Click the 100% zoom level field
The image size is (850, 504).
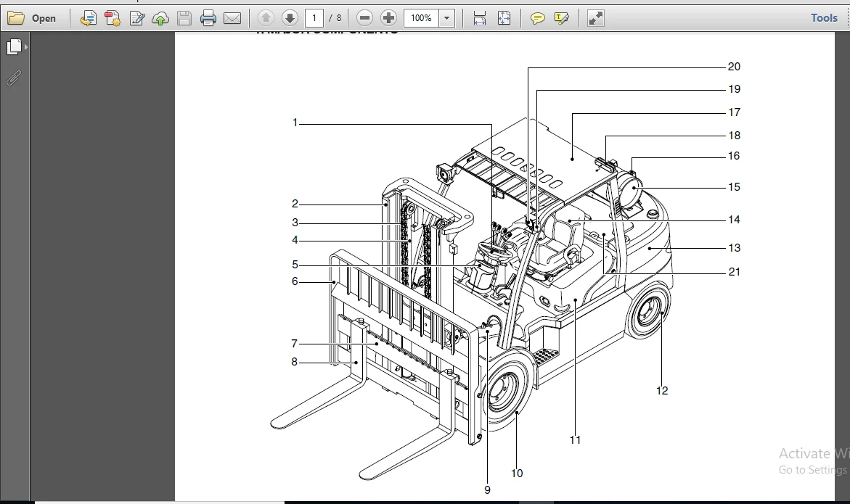421,18
